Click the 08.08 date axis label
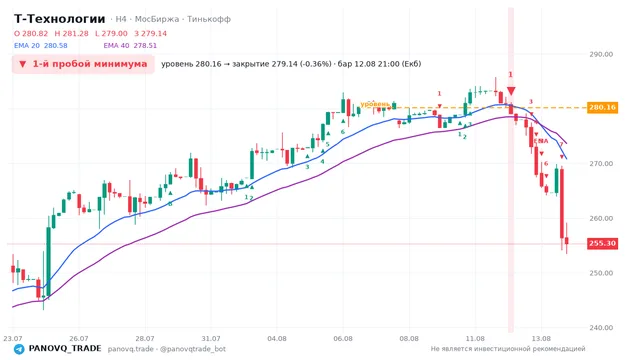This screenshot has height=360, width=640. 409,338
